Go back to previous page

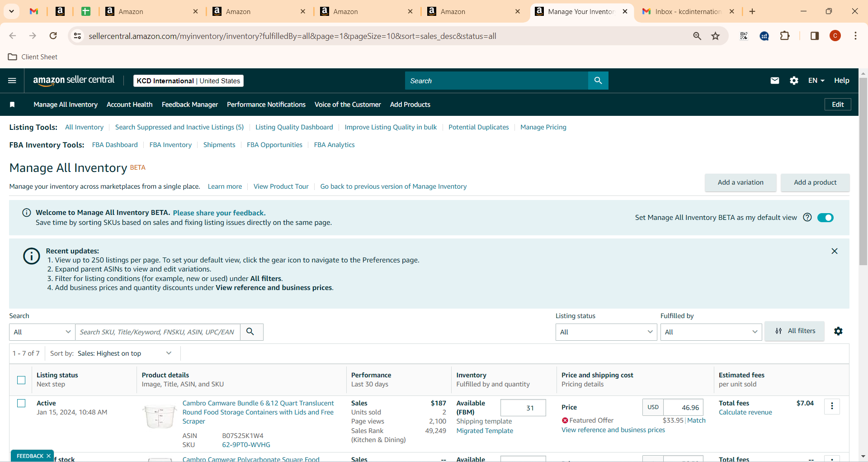click(13, 36)
